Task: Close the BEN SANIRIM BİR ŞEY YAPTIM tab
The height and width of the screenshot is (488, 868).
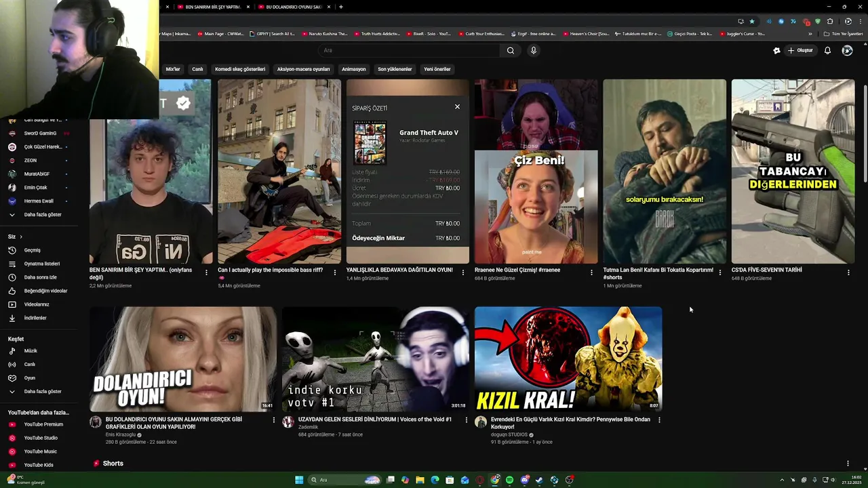Action: tap(248, 7)
